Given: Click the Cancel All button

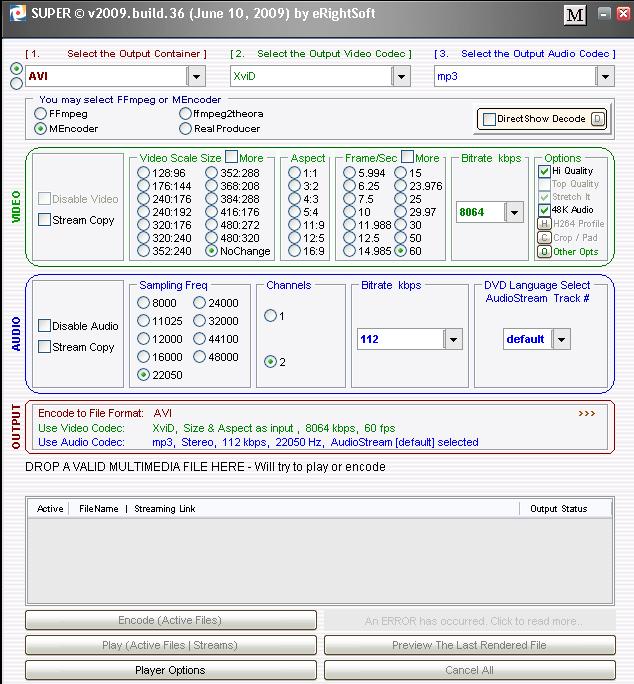Looking at the screenshot, I should pyautogui.click(x=470, y=670).
